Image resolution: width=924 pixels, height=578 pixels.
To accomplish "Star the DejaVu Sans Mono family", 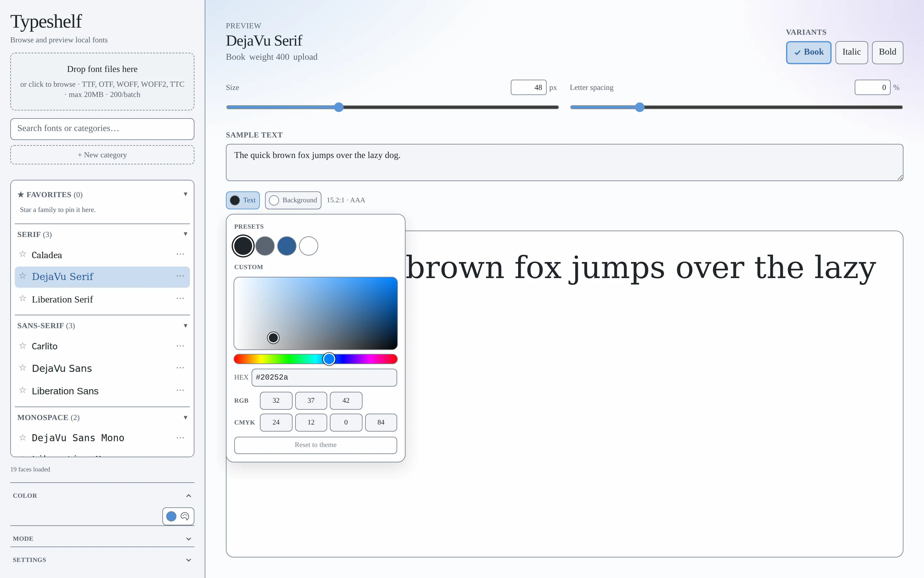I will click(x=22, y=438).
